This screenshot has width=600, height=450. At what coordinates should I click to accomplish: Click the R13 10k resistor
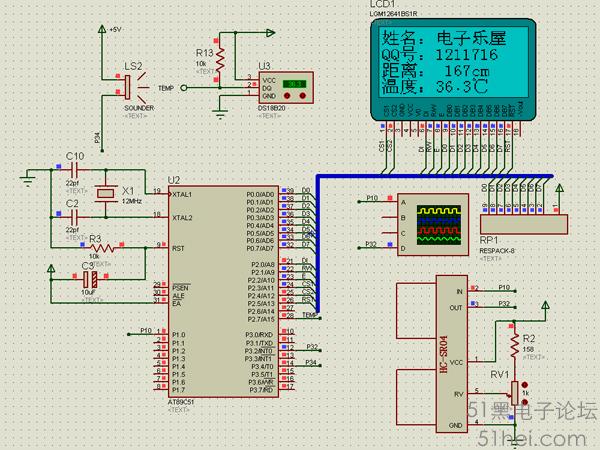[x=220, y=60]
